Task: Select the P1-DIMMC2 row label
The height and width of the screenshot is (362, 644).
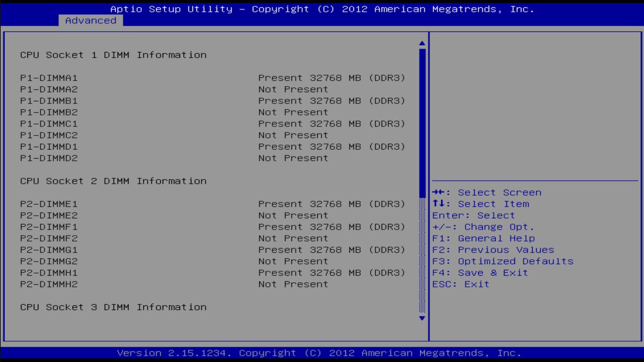Action: coord(49,135)
